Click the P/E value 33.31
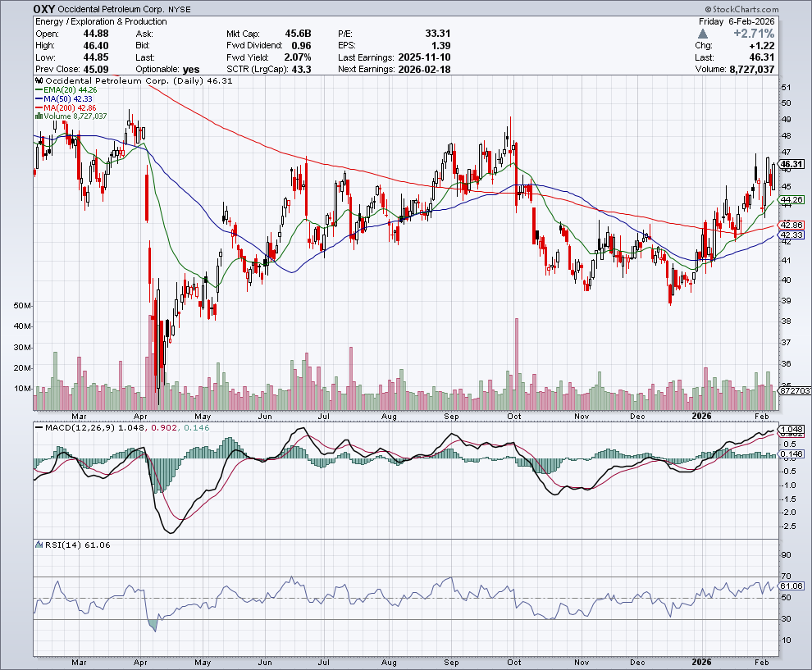The height and width of the screenshot is (670, 812). click(438, 34)
